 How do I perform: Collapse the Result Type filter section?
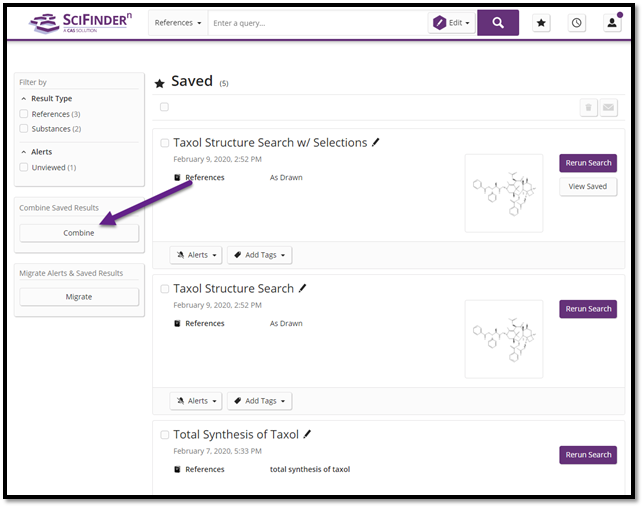point(24,99)
